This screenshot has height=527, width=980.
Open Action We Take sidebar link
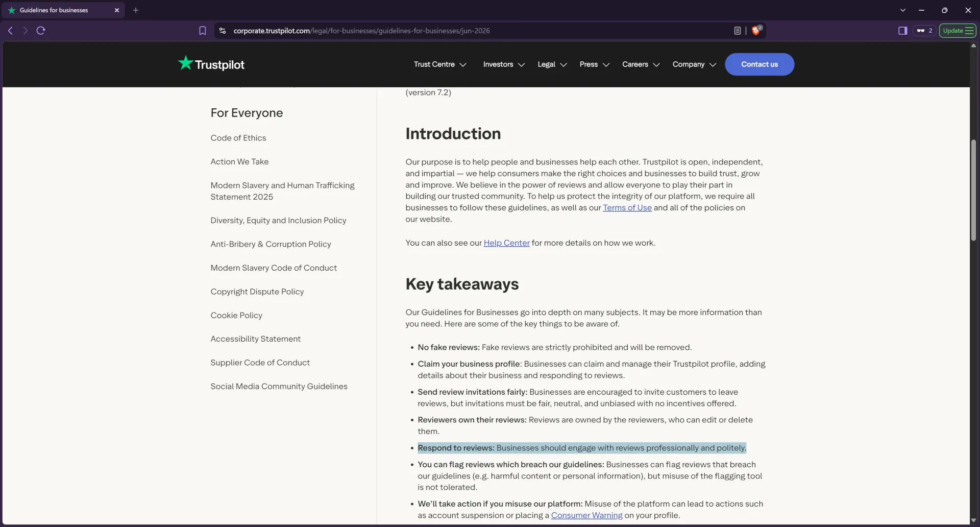(x=239, y=162)
